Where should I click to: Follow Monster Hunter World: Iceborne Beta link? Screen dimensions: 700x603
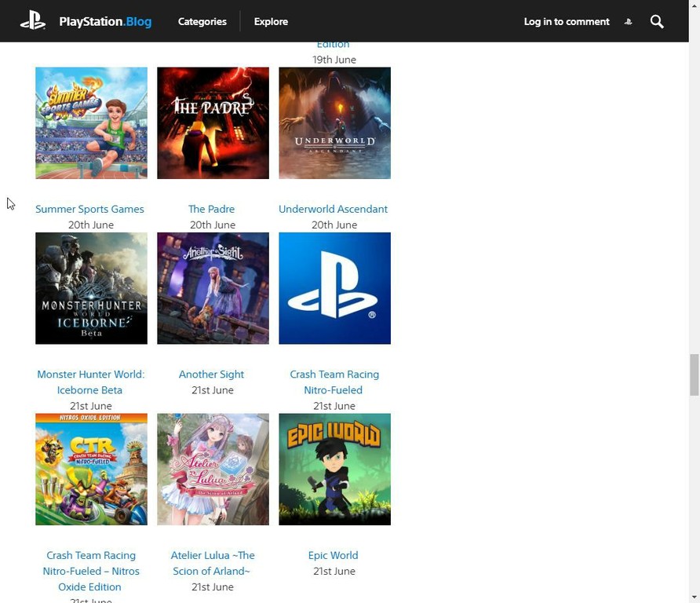90,382
